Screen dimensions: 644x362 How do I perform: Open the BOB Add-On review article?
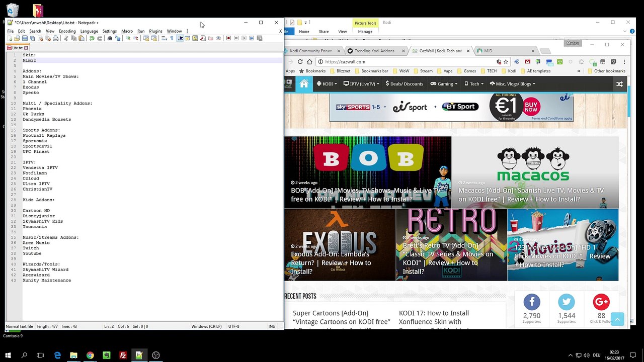[368, 172]
